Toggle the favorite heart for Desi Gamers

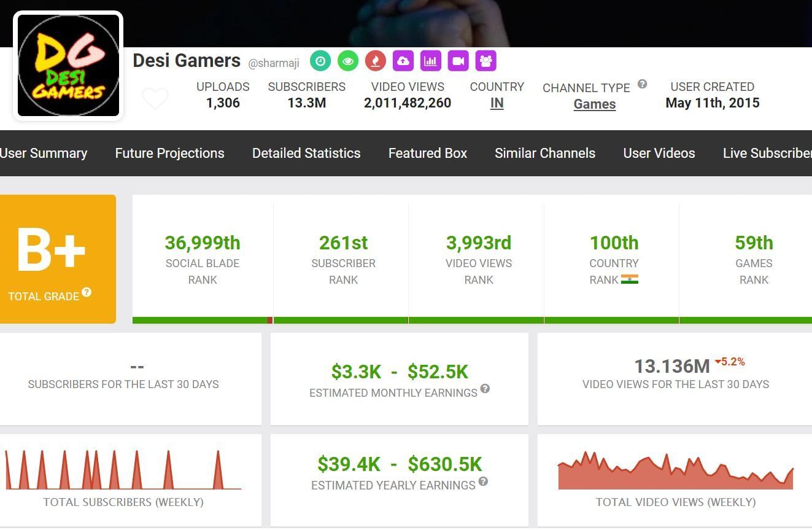(155, 98)
